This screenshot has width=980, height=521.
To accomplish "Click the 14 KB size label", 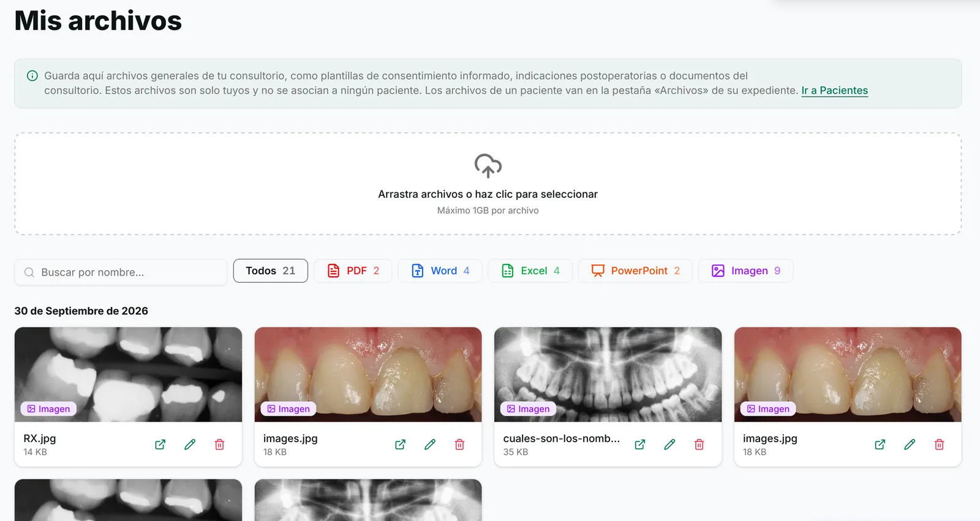I will pyautogui.click(x=35, y=452).
